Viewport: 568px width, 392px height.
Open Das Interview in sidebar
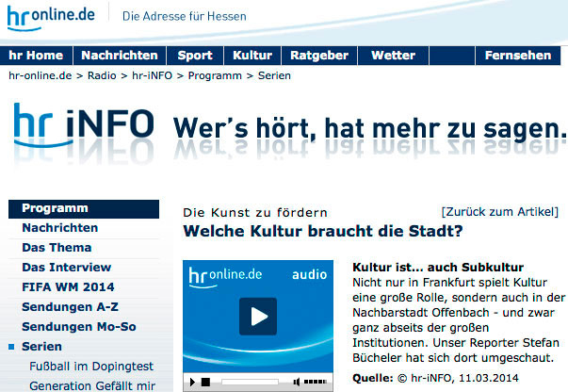(x=66, y=268)
